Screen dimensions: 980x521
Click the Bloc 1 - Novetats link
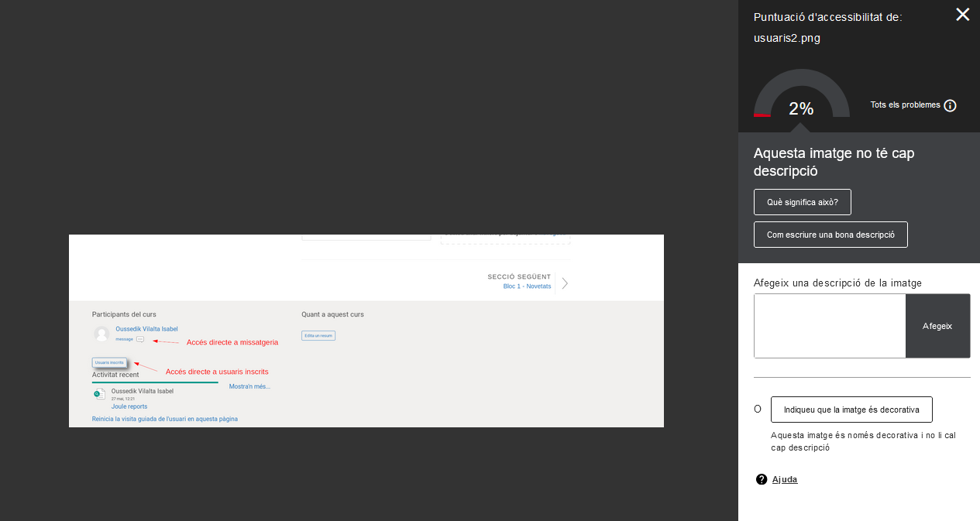pyautogui.click(x=527, y=286)
